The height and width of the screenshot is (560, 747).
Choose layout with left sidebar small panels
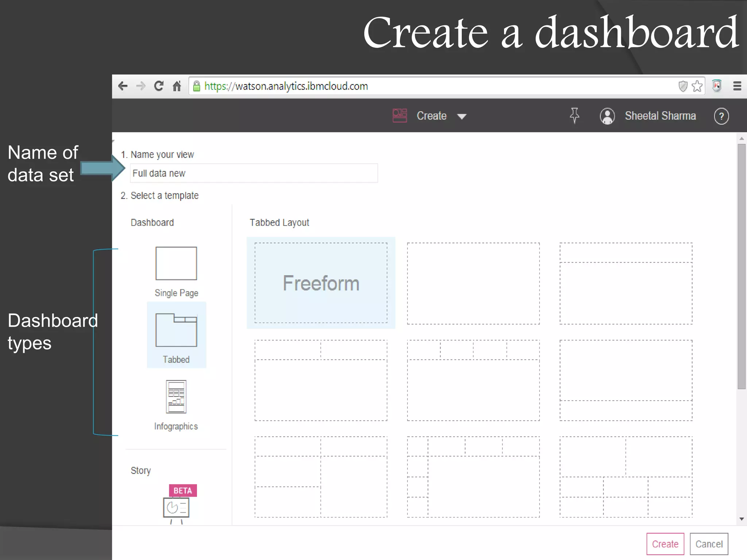(473, 477)
